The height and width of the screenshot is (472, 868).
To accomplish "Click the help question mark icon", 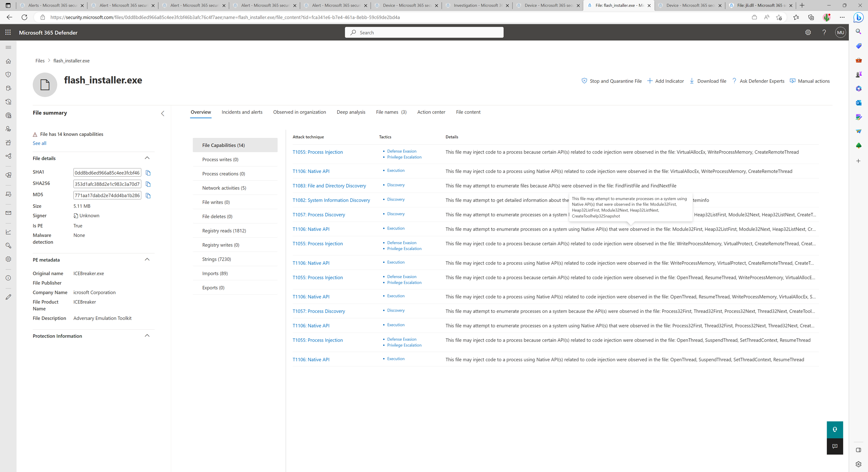I will (824, 32).
